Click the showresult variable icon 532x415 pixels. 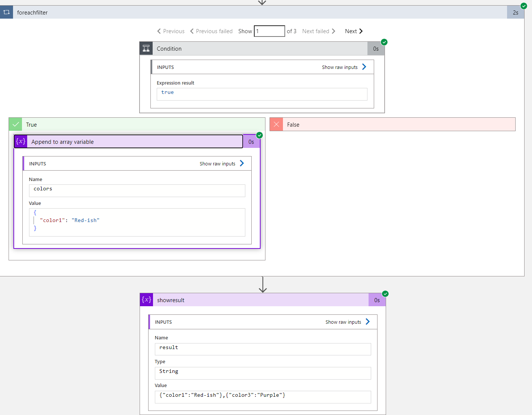coord(146,300)
